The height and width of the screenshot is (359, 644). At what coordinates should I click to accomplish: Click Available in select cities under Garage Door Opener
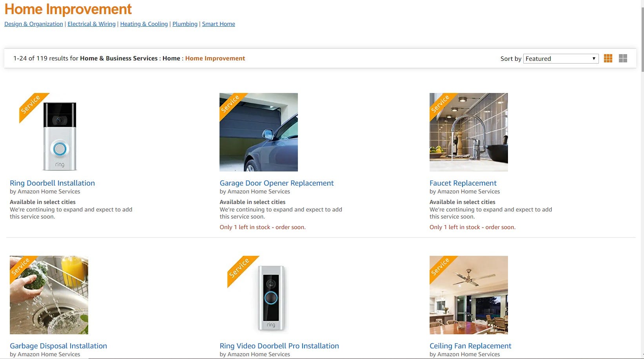[x=252, y=202]
